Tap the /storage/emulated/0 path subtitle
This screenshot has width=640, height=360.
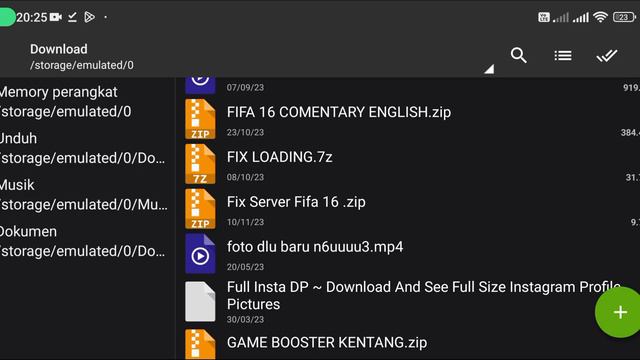(82, 65)
